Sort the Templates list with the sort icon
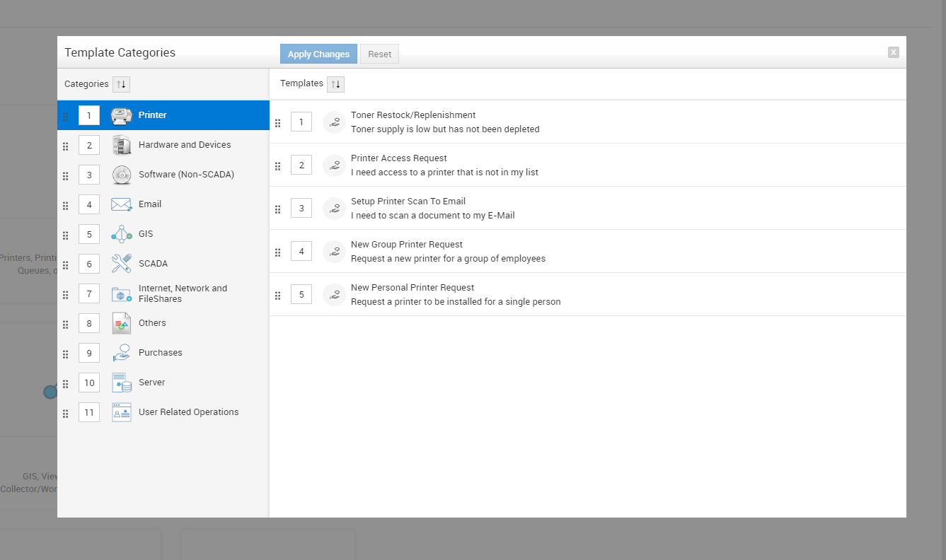 pyautogui.click(x=335, y=84)
